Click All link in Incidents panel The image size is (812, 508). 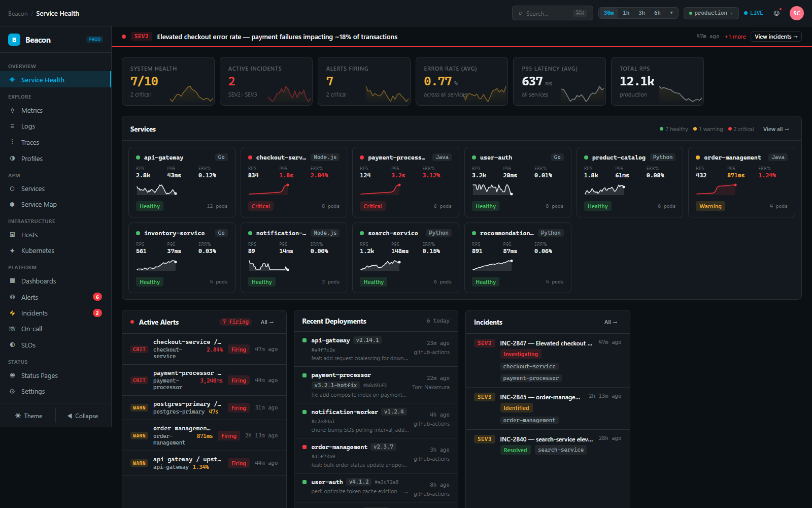(x=611, y=322)
